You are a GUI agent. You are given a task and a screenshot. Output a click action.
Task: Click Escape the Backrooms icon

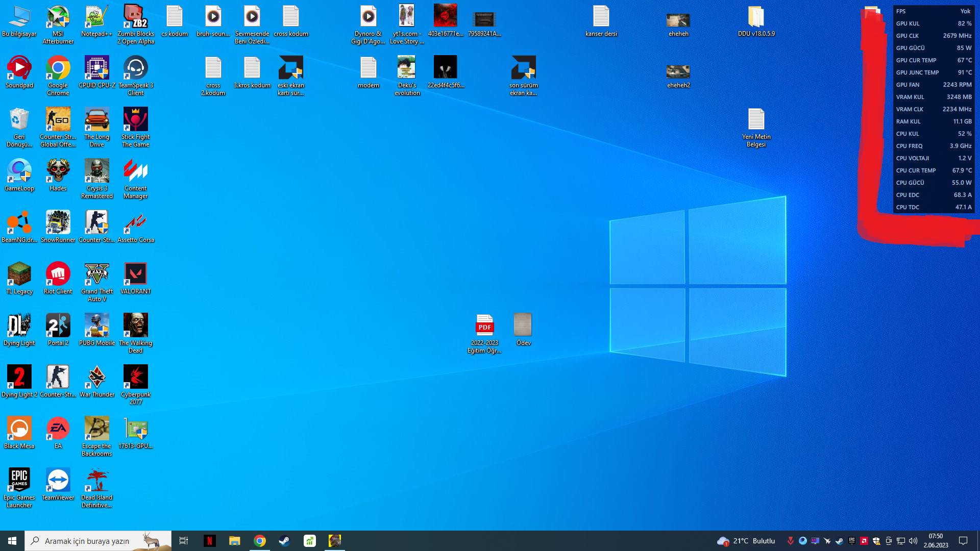[97, 436]
